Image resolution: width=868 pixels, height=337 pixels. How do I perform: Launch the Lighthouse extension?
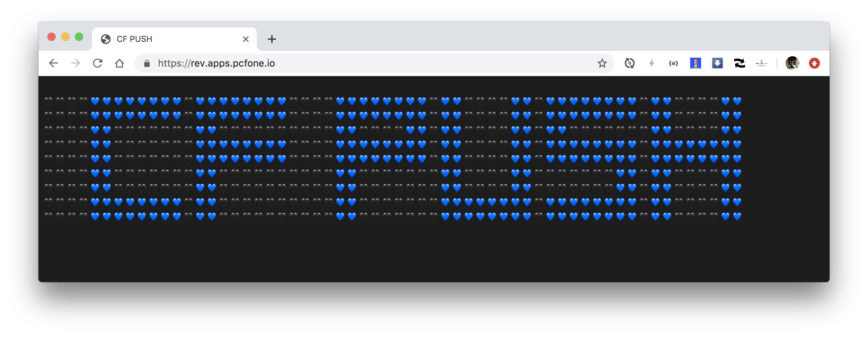[696, 63]
